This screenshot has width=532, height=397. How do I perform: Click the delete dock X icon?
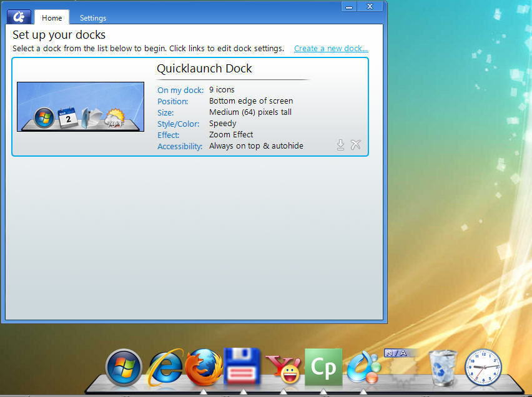pyautogui.click(x=355, y=144)
